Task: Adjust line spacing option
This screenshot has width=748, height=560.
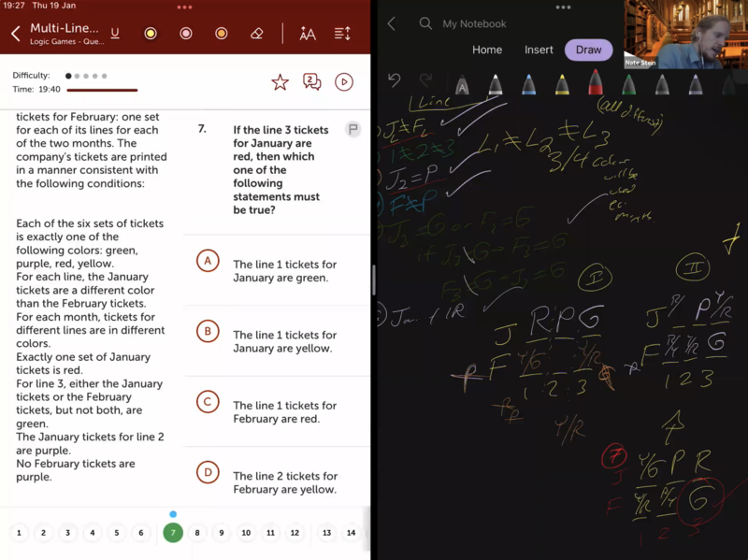Action: pyautogui.click(x=342, y=34)
